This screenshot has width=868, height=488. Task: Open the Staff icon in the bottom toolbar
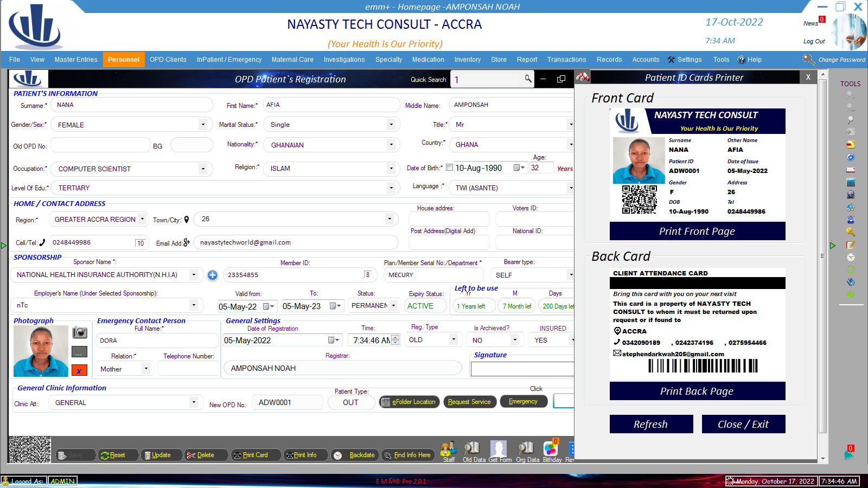click(x=449, y=452)
